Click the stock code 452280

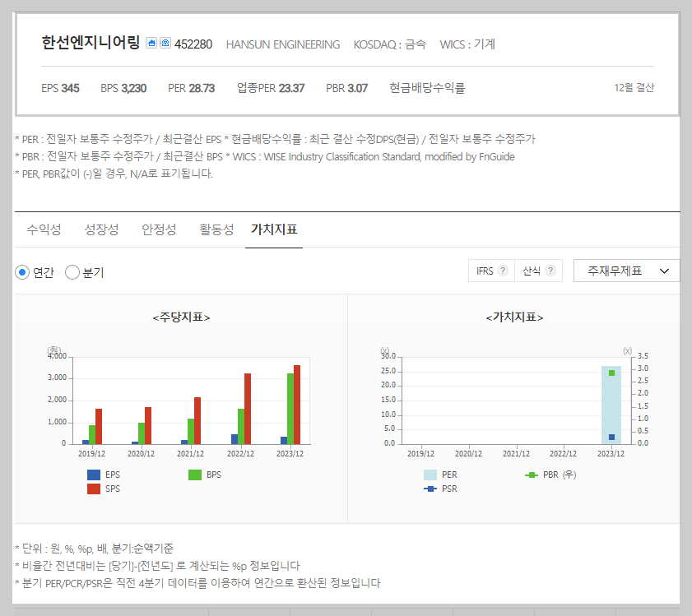(193, 44)
